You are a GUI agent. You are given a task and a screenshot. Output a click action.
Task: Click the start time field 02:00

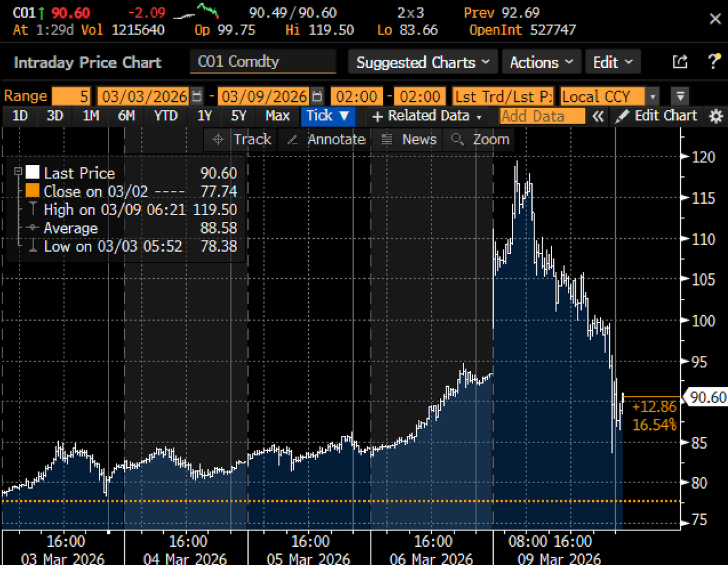click(x=357, y=96)
